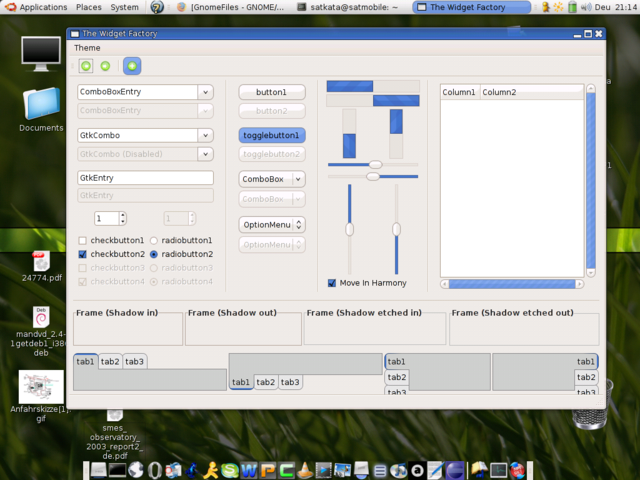Open the Computer desktop icon
Screen dimensions: 640x480
[41, 53]
